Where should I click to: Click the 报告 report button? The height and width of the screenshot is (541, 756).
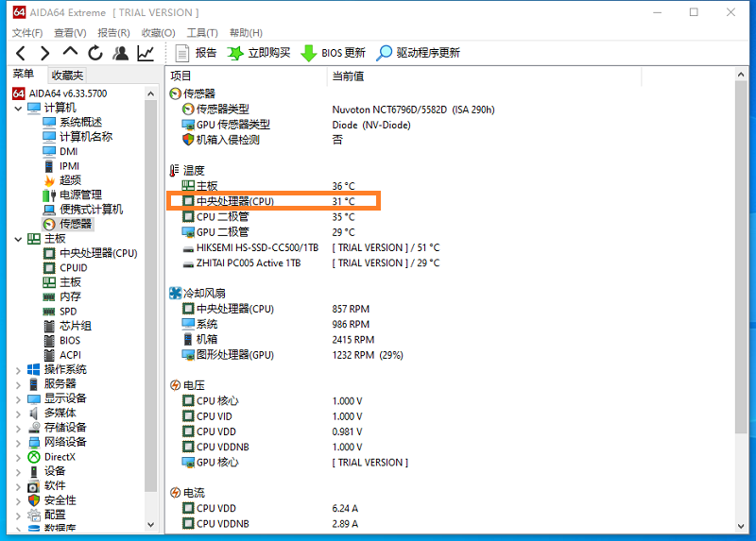click(196, 53)
